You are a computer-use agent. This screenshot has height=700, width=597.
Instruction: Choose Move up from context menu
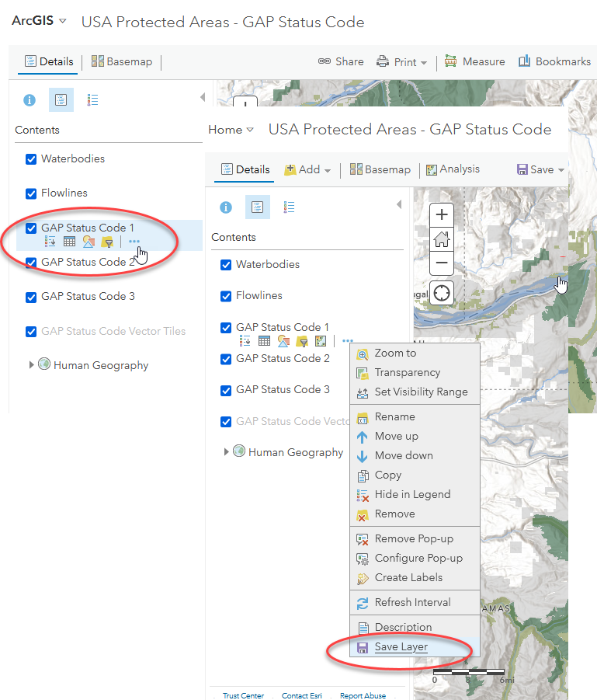tap(415, 436)
